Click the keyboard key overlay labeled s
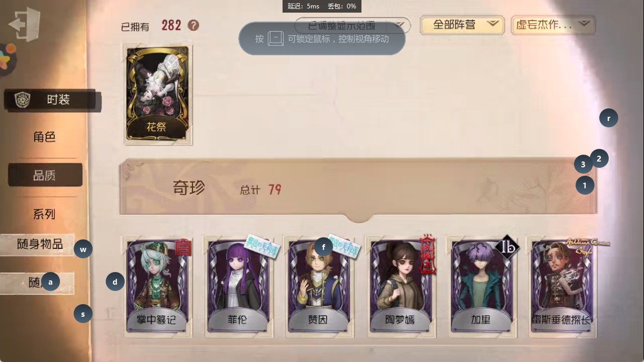This screenshot has width=644, height=362. point(83,315)
